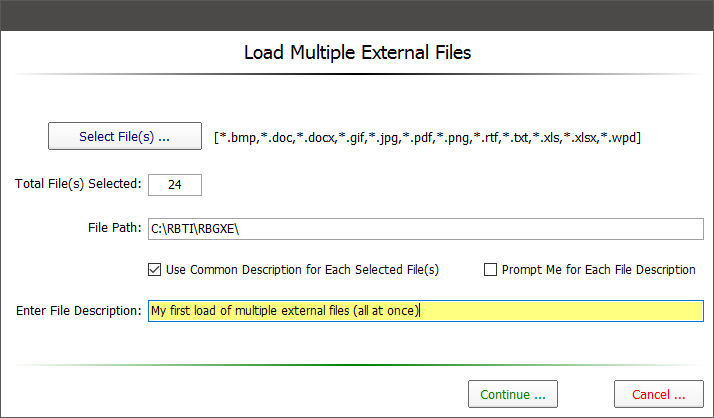Screen dimensions: 714x418
Task: Click the 'Total File(s) Selected:' label
Action: (x=78, y=184)
